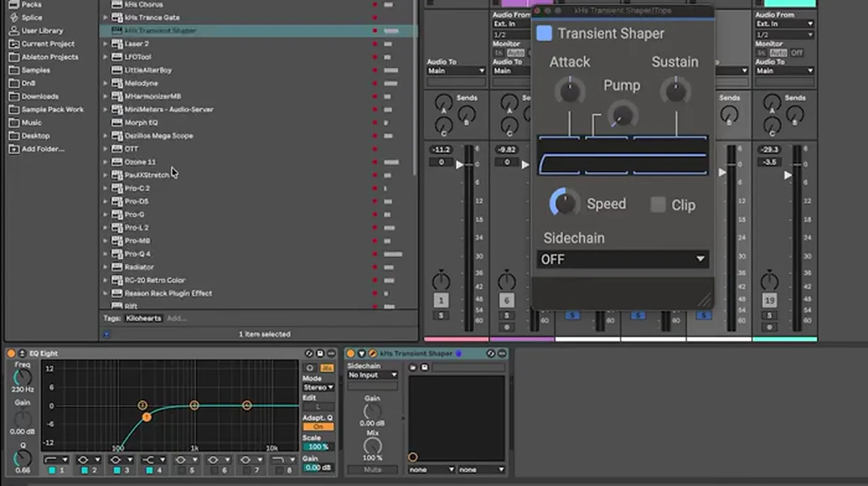Expand the Melodyne plug-in entry
This screenshot has height=486, width=868.
point(105,83)
